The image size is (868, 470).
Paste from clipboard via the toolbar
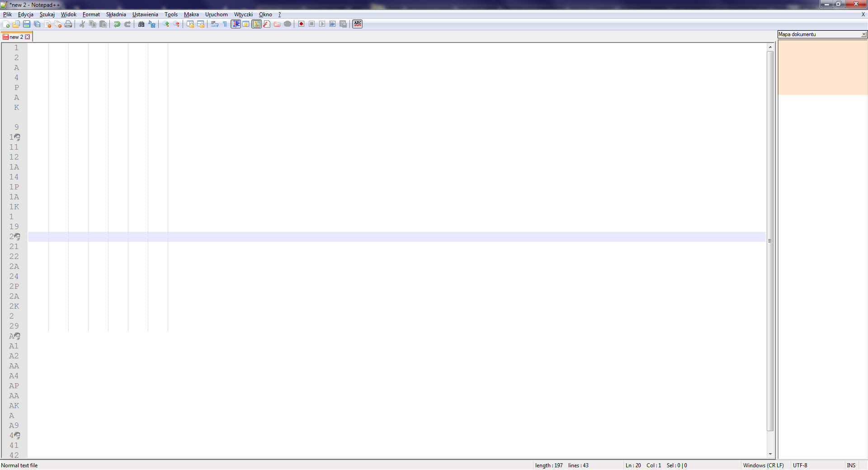[103, 24]
